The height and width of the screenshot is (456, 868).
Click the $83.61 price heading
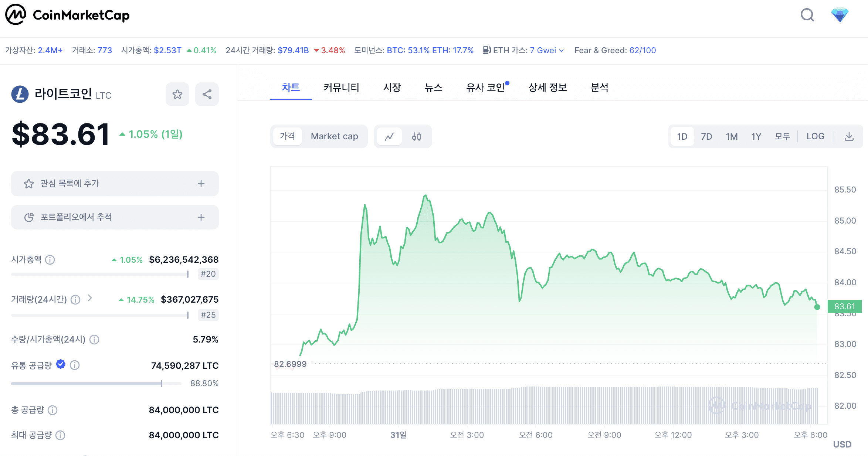61,134
